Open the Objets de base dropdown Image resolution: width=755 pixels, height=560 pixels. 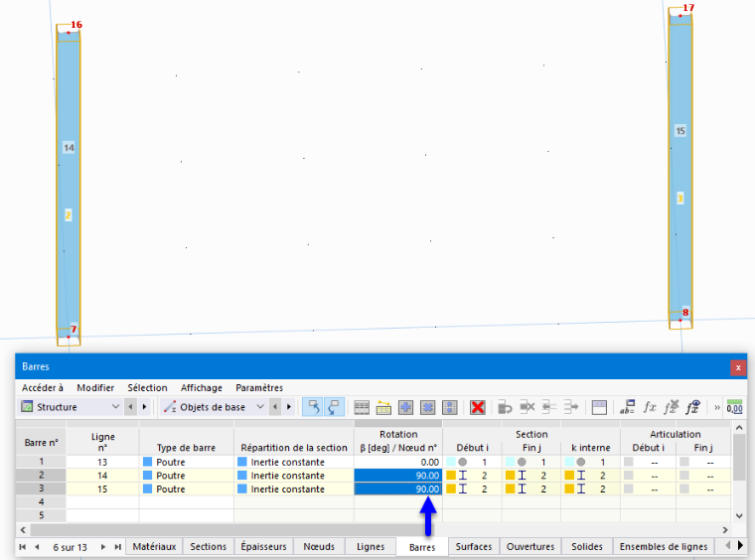point(214,407)
